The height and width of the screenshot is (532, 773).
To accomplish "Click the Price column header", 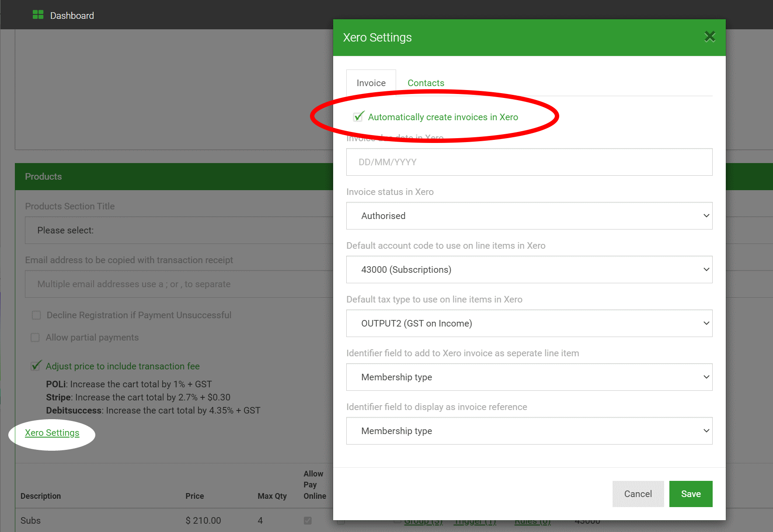I will point(195,496).
